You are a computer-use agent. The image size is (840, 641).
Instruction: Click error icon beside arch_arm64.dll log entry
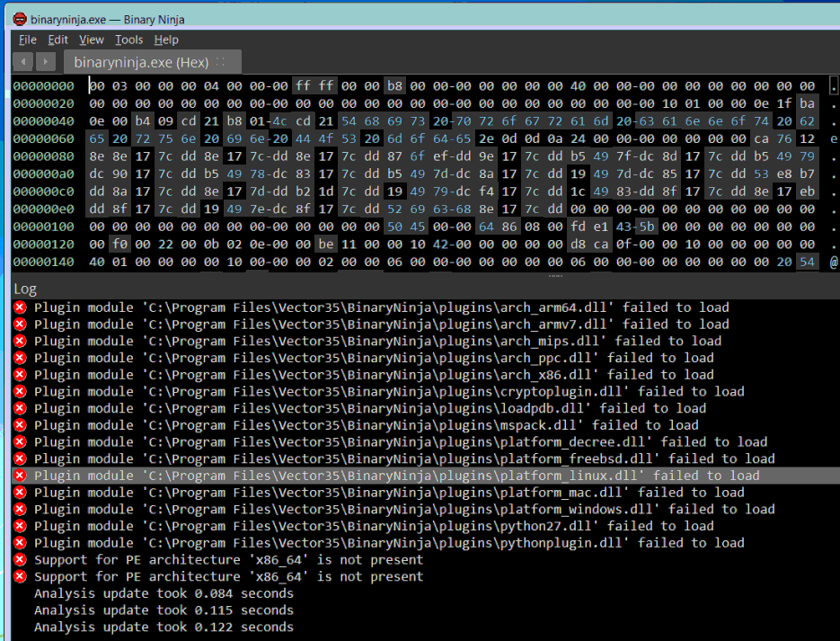[20, 307]
